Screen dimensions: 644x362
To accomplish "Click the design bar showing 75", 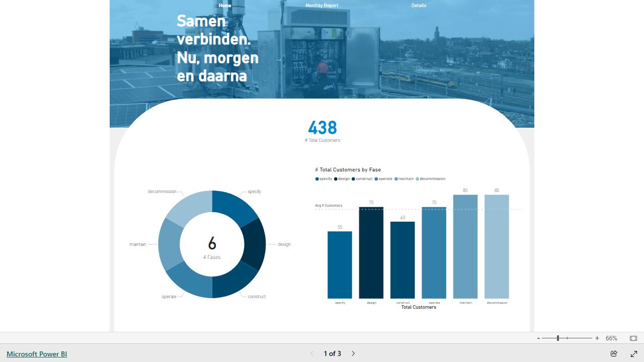I will click(x=371, y=253).
